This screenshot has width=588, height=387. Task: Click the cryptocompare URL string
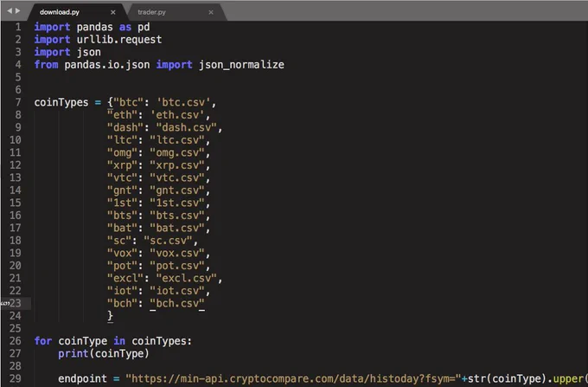click(x=293, y=378)
